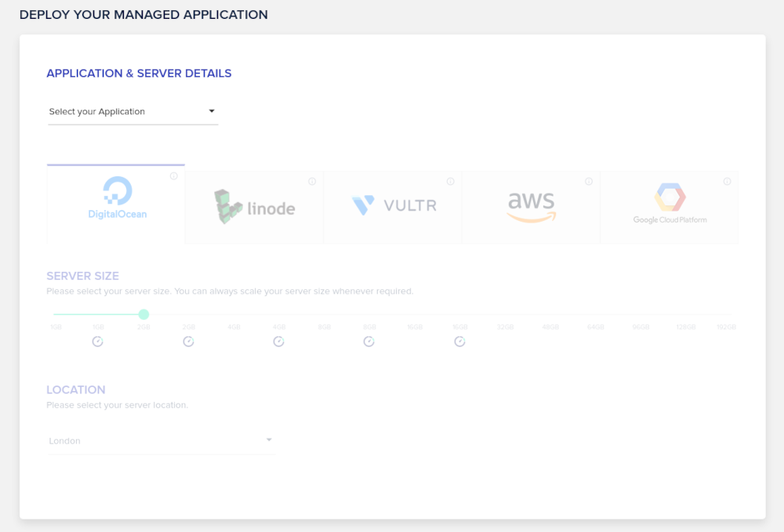Click the gauge icon beneath the 2GB size
The width and height of the screenshot is (784, 532).
(188, 342)
